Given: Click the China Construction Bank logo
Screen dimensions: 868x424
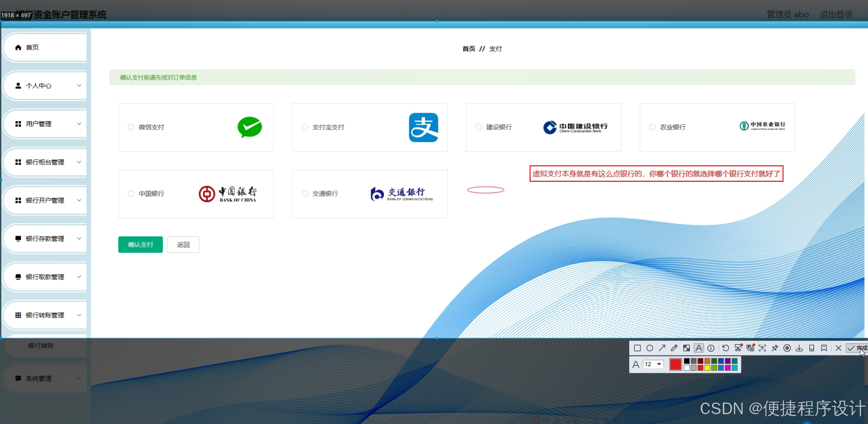Looking at the screenshot, I should [575, 127].
